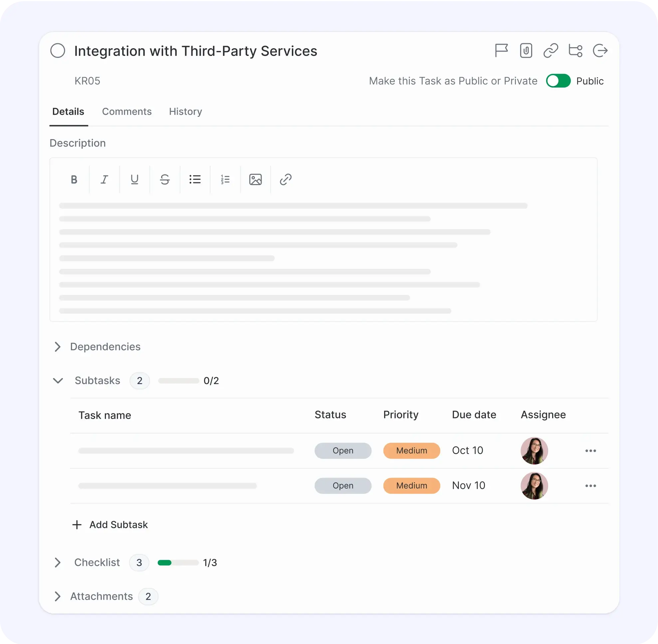Screen dimensions: 658x644
Task: Toggle the task to Private
Action: (558, 81)
